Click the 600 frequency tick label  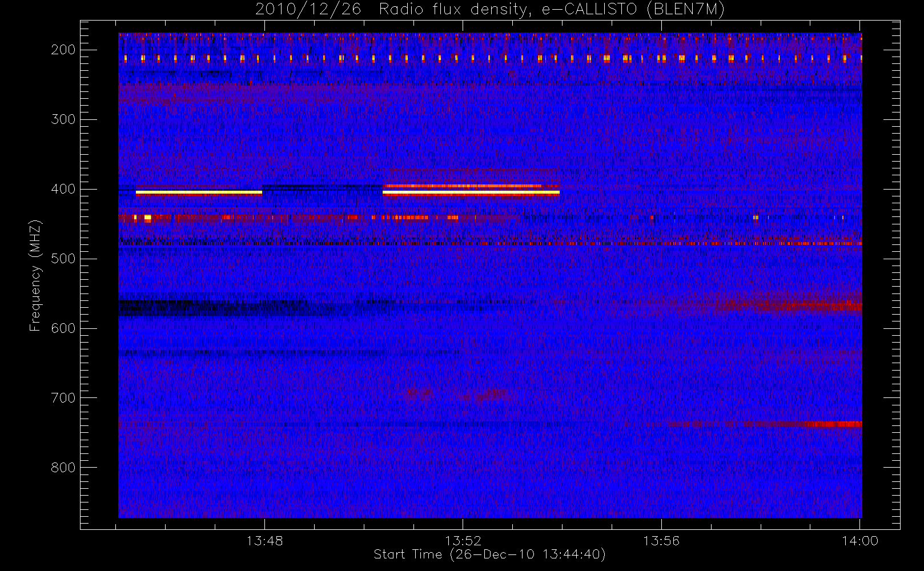click(x=63, y=328)
